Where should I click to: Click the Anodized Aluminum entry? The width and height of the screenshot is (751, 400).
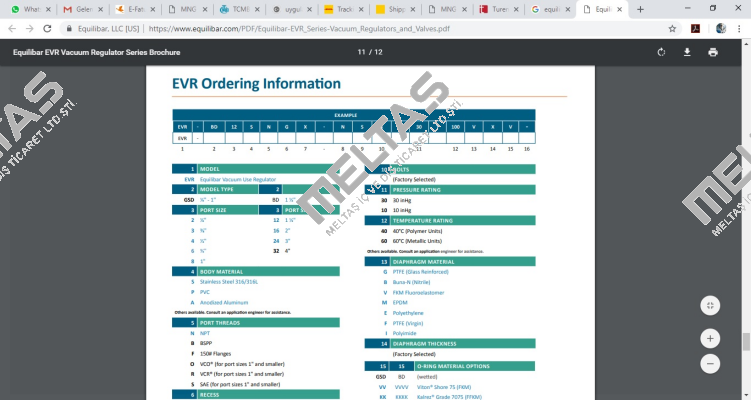224,302
